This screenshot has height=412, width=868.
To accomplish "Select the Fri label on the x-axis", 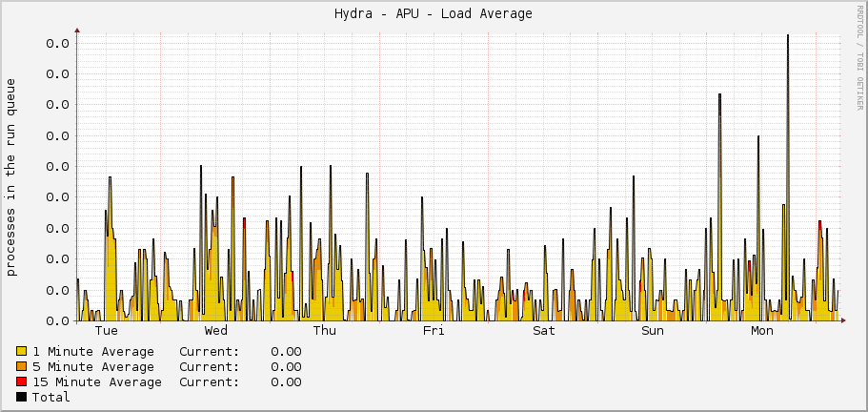I will (434, 331).
